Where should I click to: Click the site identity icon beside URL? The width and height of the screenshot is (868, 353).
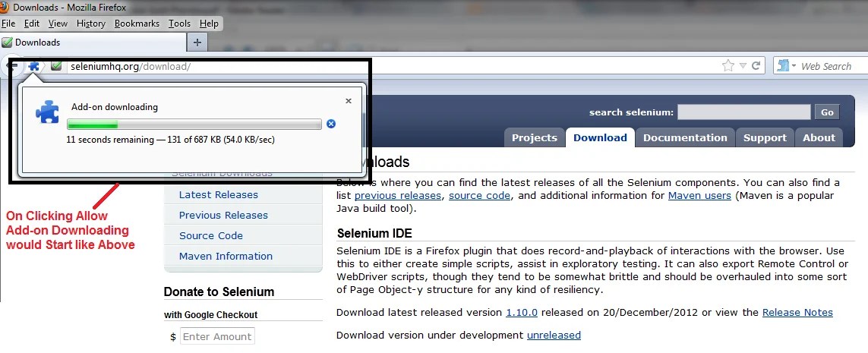pyautogui.click(x=56, y=66)
